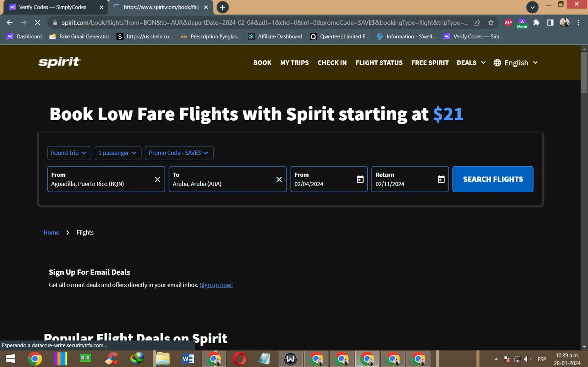Open the Prescription Eyeglas... bookmark

pos(211,36)
